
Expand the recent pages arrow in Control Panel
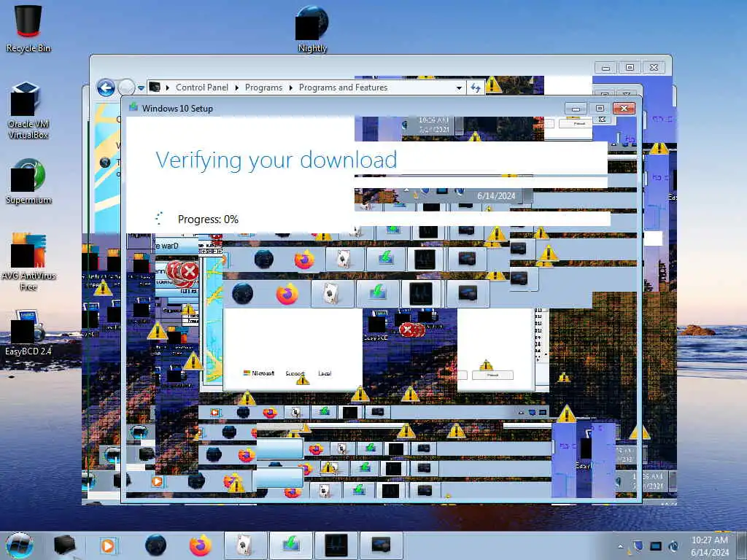click(x=141, y=88)
